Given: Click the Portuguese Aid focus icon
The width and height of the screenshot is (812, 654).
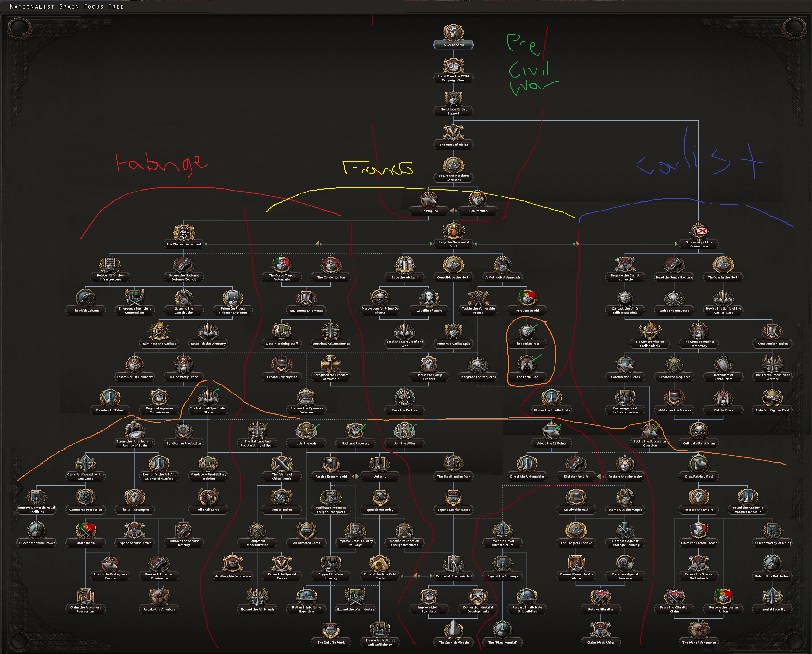Looking at the screenshot, I should [527, 298].
